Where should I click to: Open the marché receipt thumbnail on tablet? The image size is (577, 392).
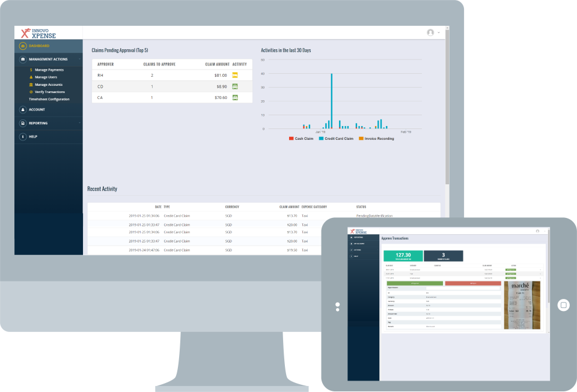(522, 305)
